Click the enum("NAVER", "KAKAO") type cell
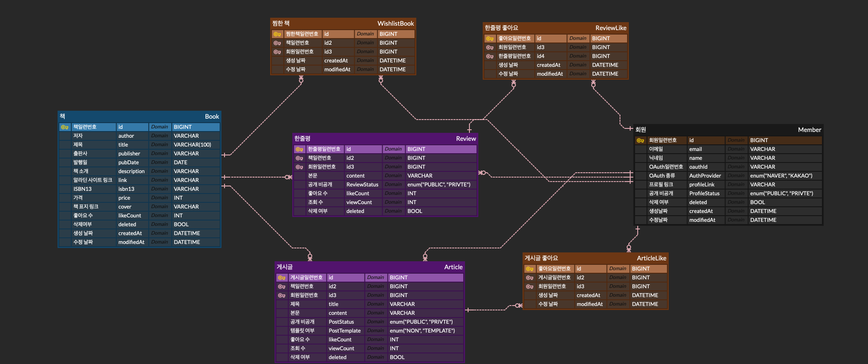868x364 pixels. tap(785, 176)
